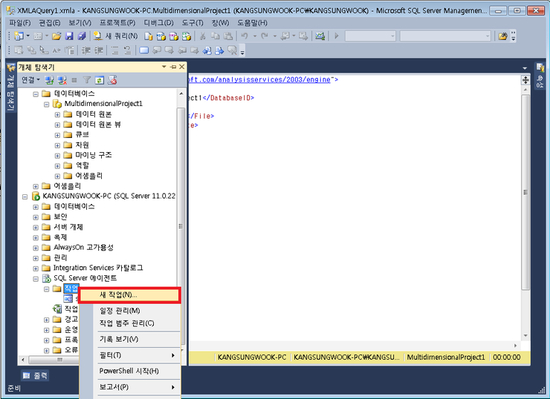The height and width of the screenshot is (399, 550).
Task: Click the Open folder icon at the toolbar end
Action: click(503, 36)
